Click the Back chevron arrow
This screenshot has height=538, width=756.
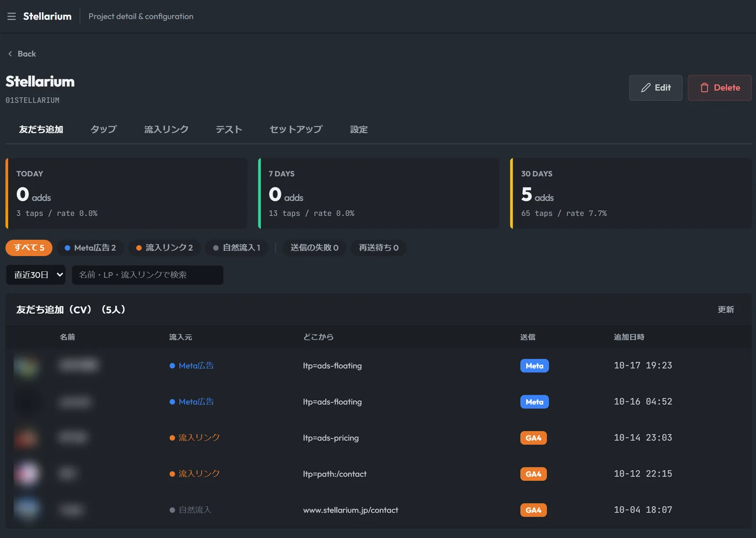coord(10,54)
